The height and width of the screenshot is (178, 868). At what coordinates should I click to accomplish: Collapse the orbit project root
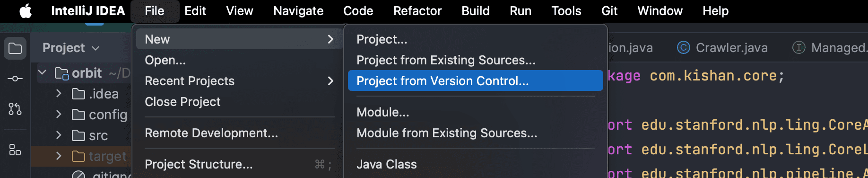pyautogui.click(x=43, y=73)
